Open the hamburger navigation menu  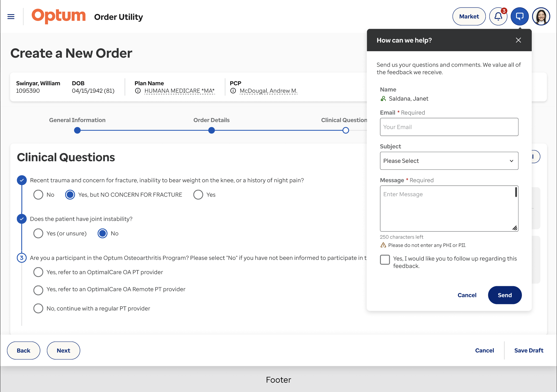[x=11, y=17]
